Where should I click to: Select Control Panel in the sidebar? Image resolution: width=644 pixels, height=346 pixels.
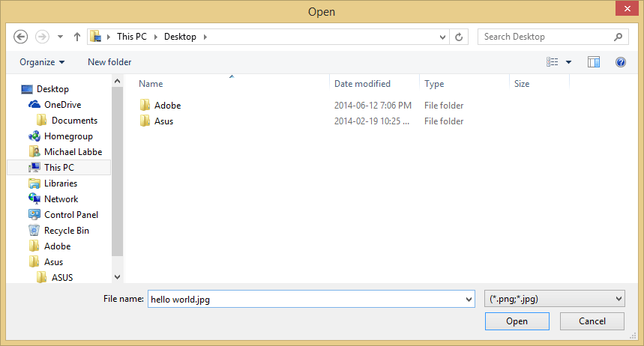click(70, 215)
